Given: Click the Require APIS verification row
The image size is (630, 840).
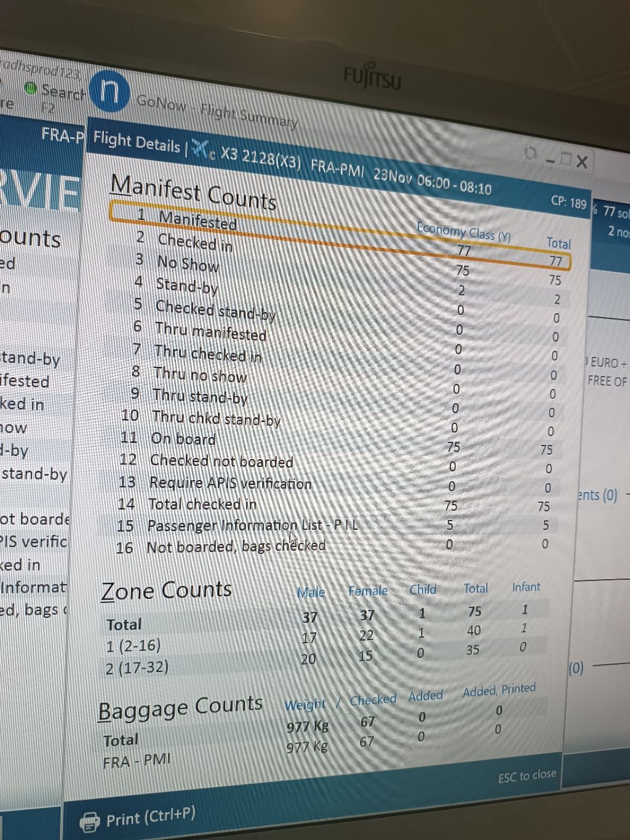Looking at the screenshot, I should (x=230, y=483).
